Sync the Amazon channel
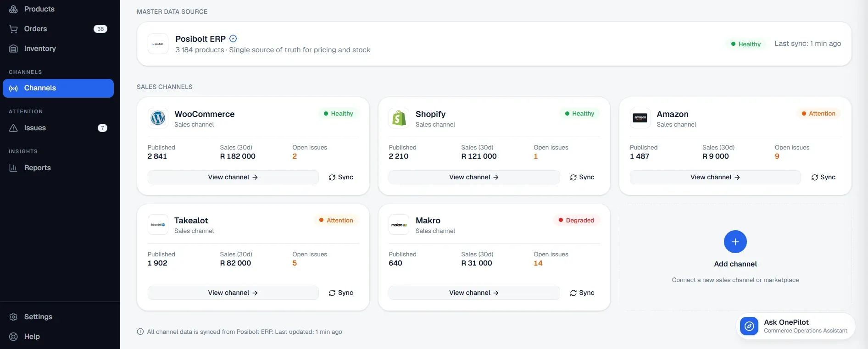 pos(823,177)
